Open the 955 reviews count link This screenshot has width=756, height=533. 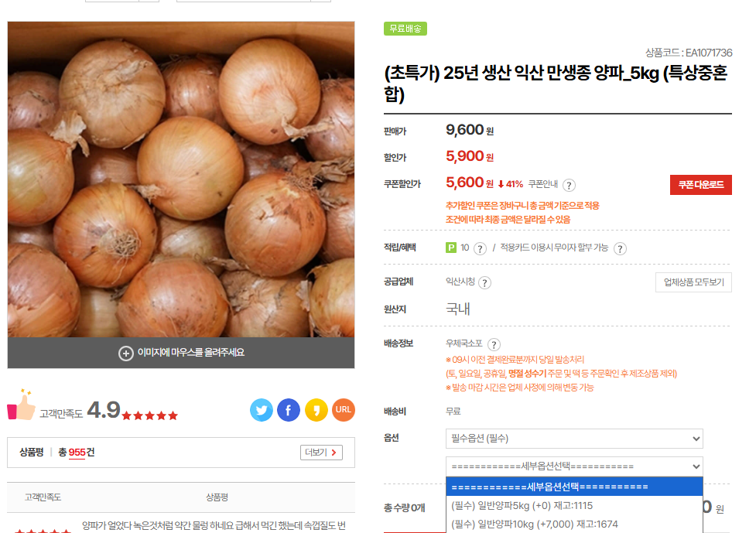[77, 453]
